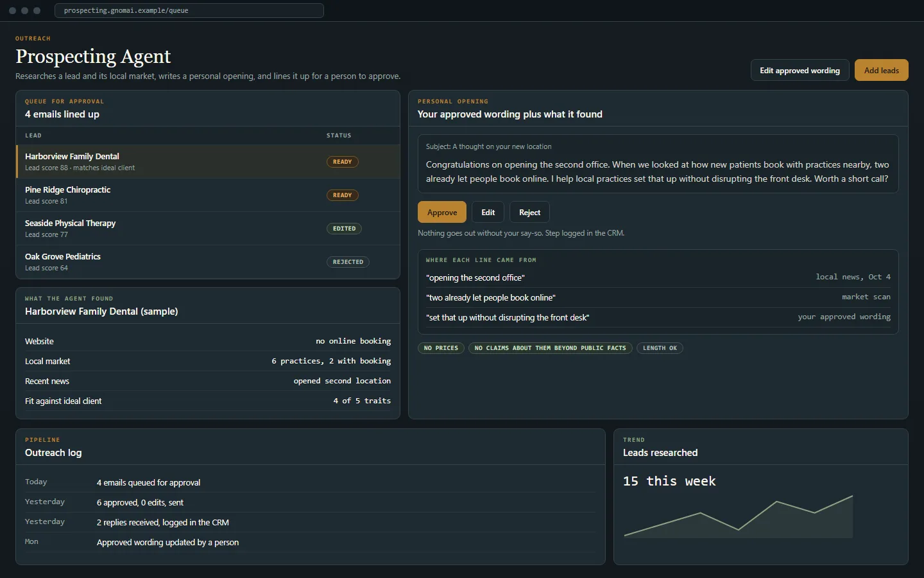
Task: Approve the Harborview opening email
Action: pos(442,212)
